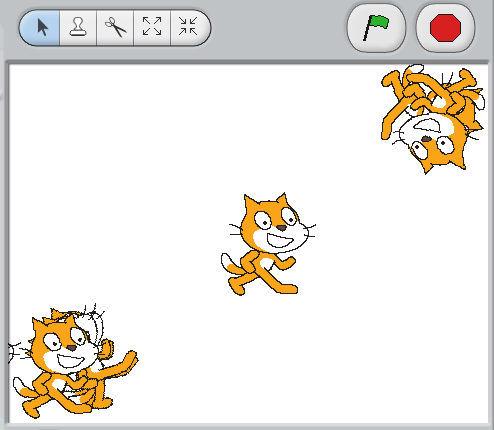Click the upside-down cat at top right
Viewport: 494px width, 430px height.
coord(433,119)
